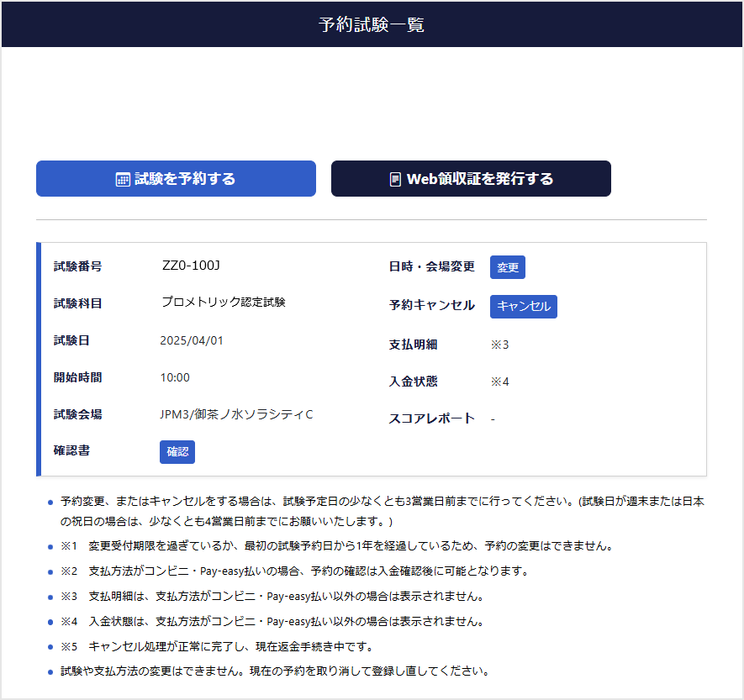Screen dimensions: 744x700
Task: Click the ※3 note about 支払明細 display
Action: click(x=272, y=597)
